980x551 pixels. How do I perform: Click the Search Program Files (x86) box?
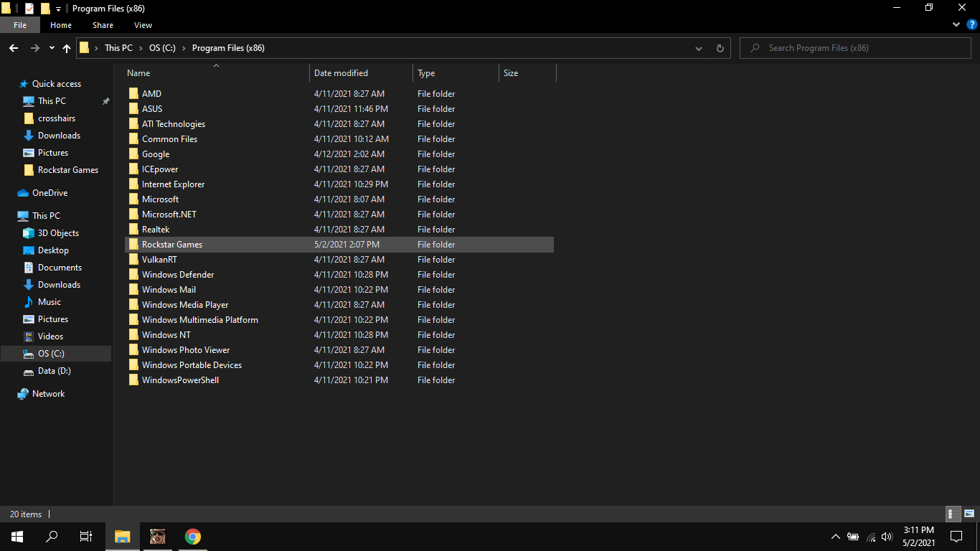pyautogui.click(x=856, y=48)
